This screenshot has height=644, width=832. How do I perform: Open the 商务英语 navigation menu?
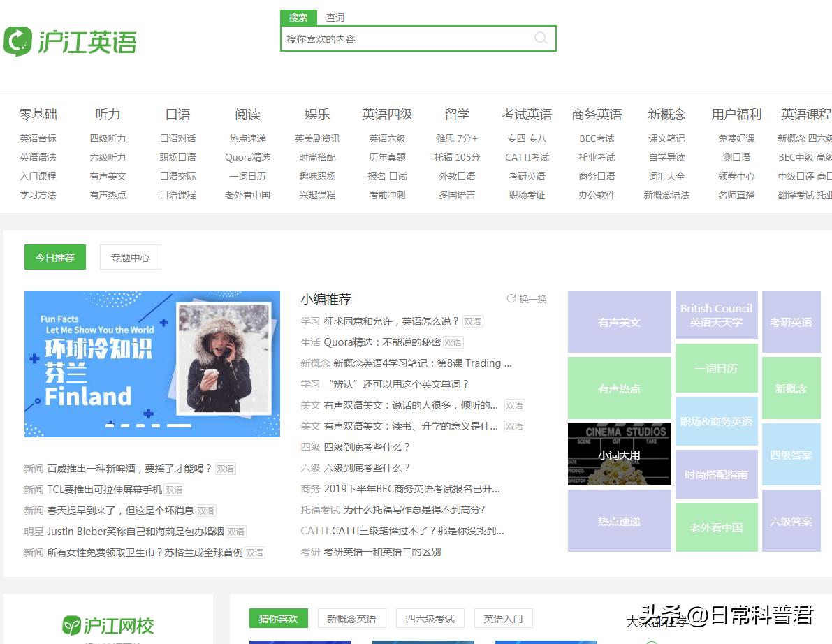[597, 114]
